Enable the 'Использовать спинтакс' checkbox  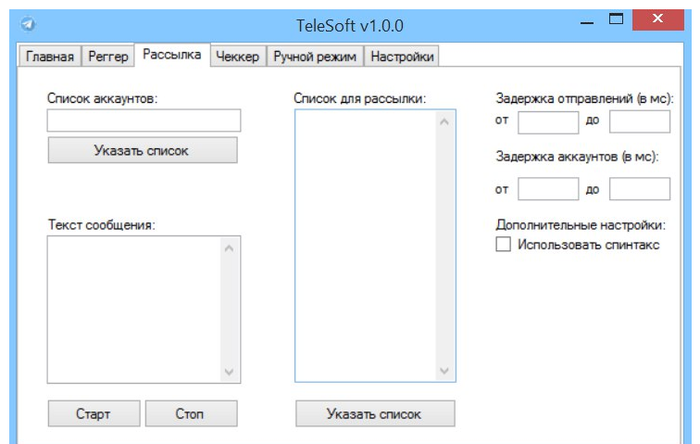(x=503, y=245)
